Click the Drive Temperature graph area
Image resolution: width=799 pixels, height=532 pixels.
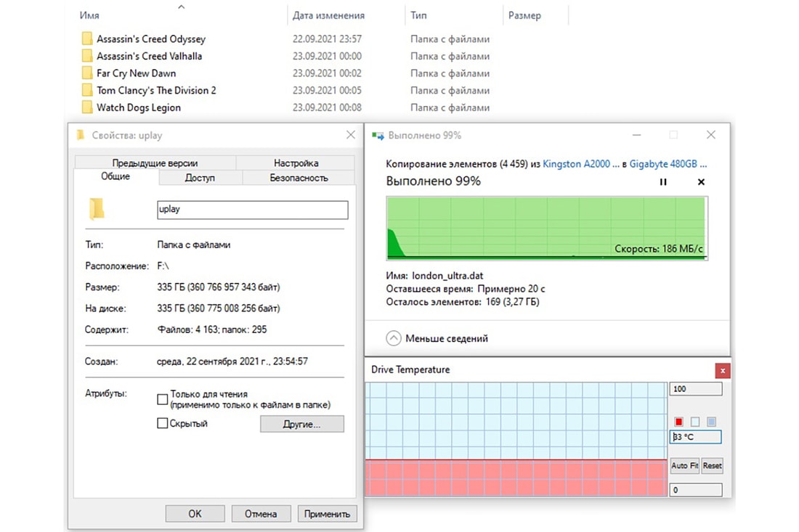516,439
